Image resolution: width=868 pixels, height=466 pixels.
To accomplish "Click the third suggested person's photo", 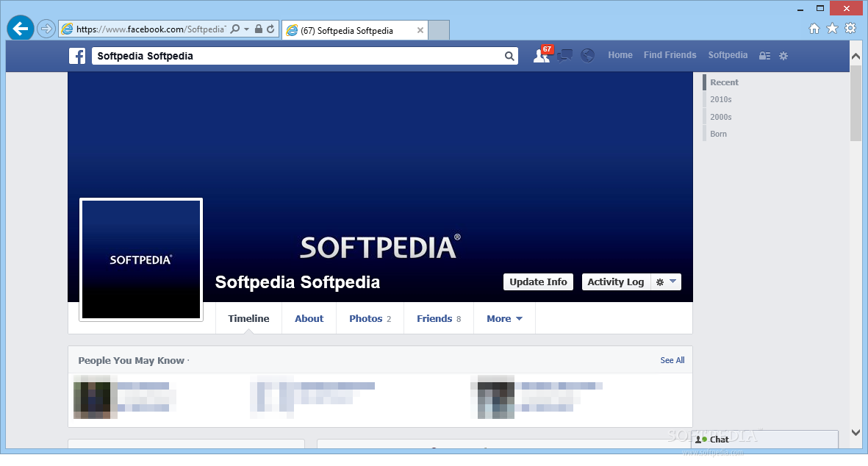I will (x=492, y=397).
